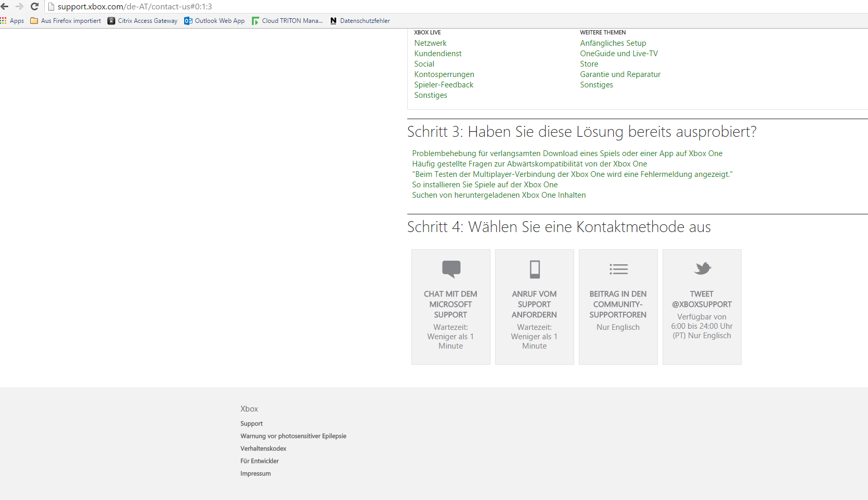Open the multiplayer connection error article

(x=572, y=174)
